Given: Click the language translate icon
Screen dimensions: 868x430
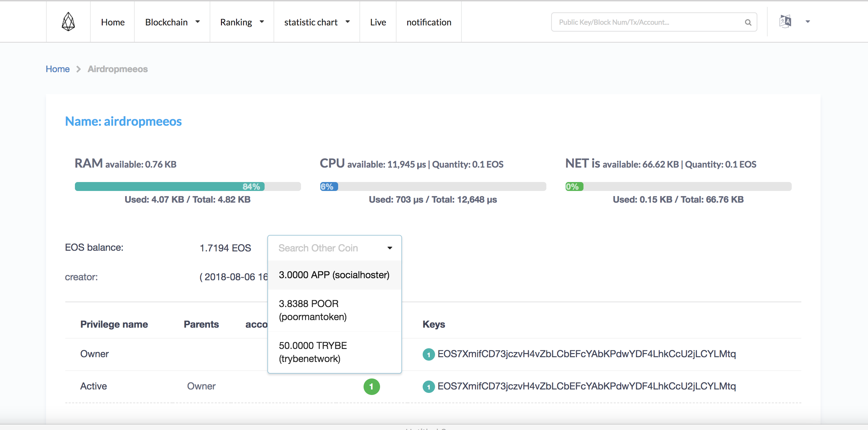Looking at the screenshot, I should (785, 22).
